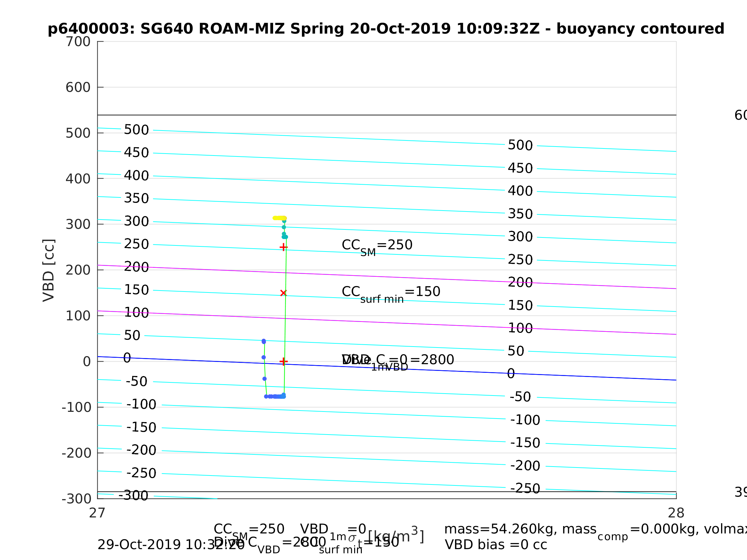Select the 'VBD [cc]' y-axis label
Image resolution: width=747 pixels, height=560 pixels.
49,270
